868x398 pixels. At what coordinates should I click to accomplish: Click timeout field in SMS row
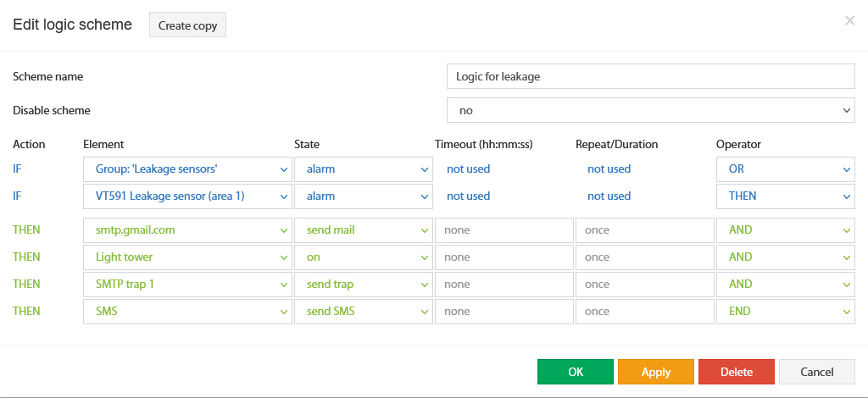[504, 312]
